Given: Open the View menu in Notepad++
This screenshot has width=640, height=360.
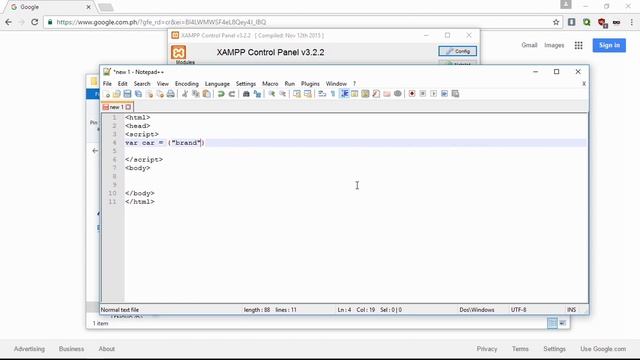Looking at the screenshot, I should coord(162,84).
